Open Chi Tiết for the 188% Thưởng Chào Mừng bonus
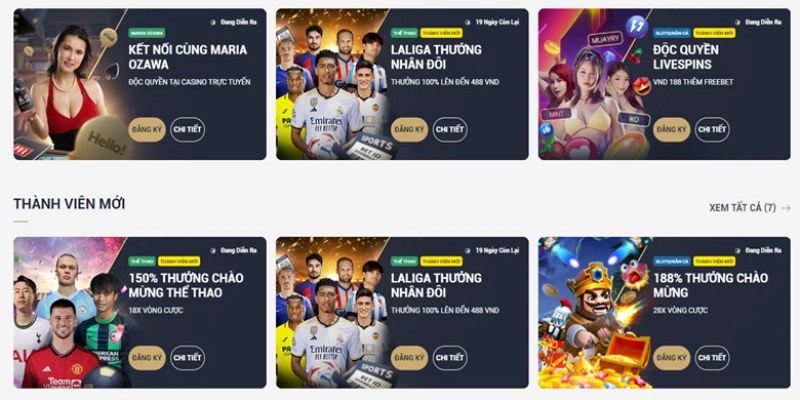Viewport: 800px width, 400px height. coord(712,358)
